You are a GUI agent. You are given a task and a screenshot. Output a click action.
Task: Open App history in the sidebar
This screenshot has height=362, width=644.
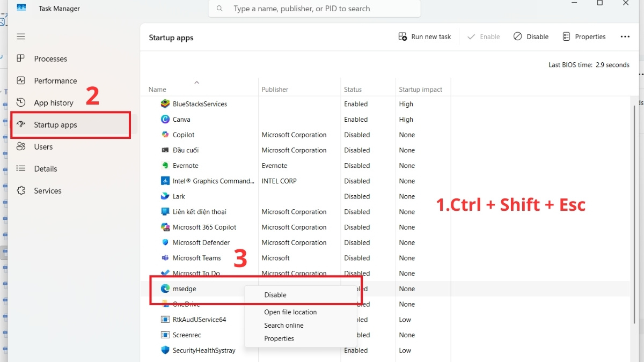pos(20,102)
